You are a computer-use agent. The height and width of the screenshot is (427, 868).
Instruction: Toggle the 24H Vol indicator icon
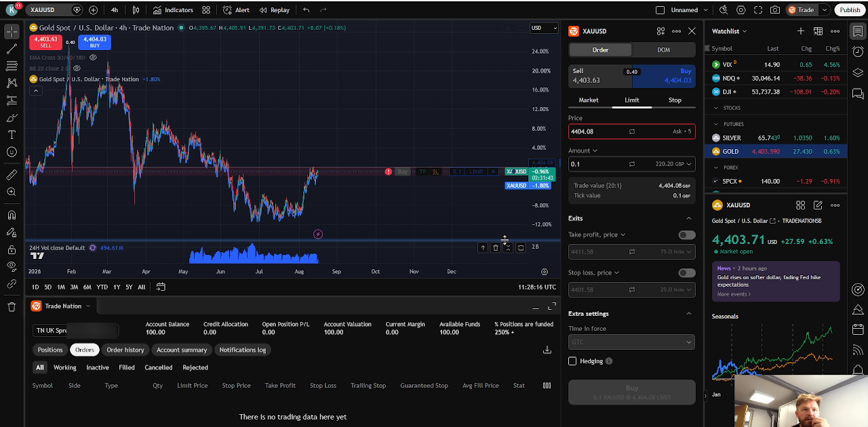(x=93, y=248)
